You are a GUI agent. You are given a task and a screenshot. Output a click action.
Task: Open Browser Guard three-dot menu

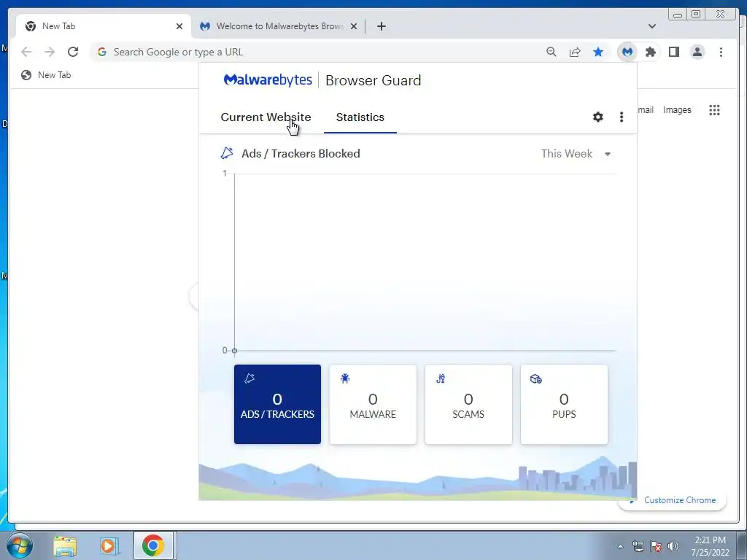tap(622, 117)
